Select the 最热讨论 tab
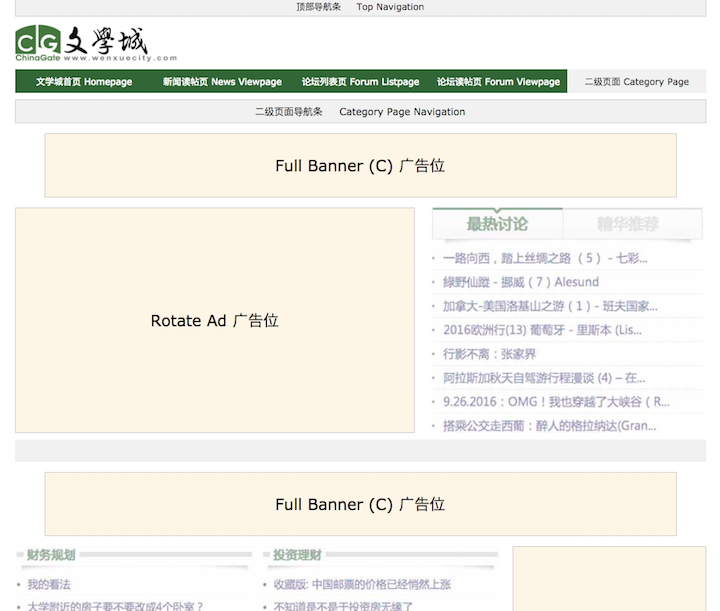The width and height of the screenshot is (720, 611). tap(497, 224)
